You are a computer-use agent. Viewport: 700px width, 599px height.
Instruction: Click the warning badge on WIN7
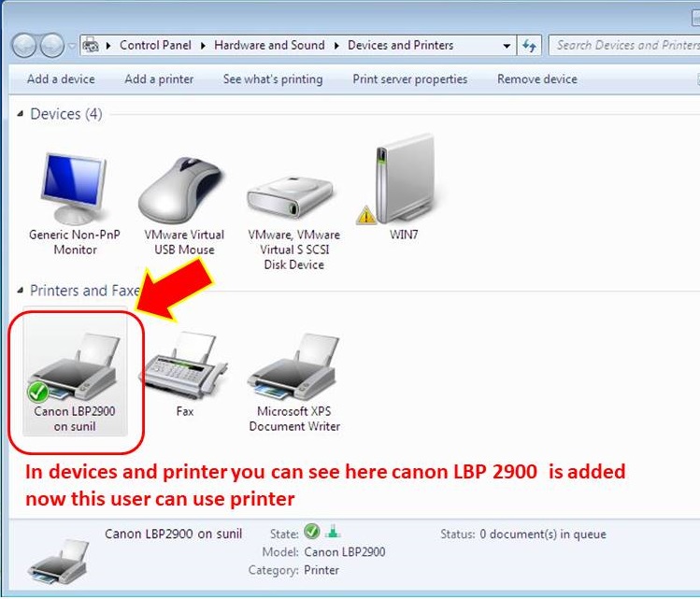click(x=366, y=215)
